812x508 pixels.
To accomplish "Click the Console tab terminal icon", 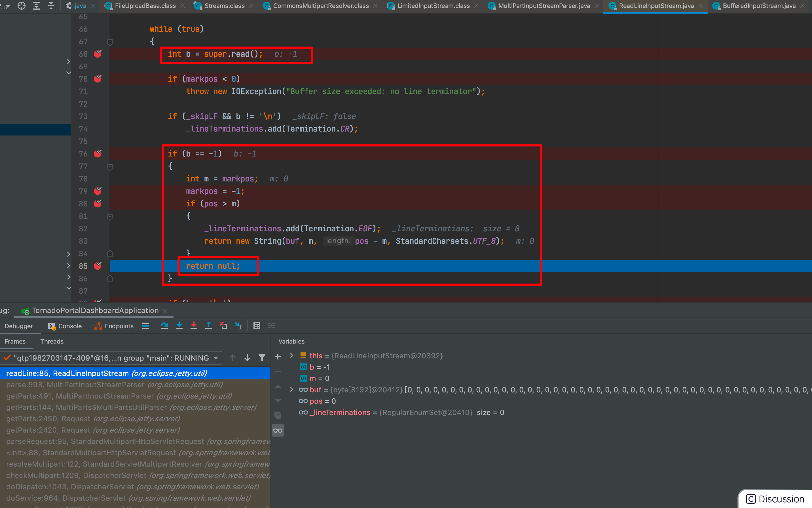I will 52,326.
